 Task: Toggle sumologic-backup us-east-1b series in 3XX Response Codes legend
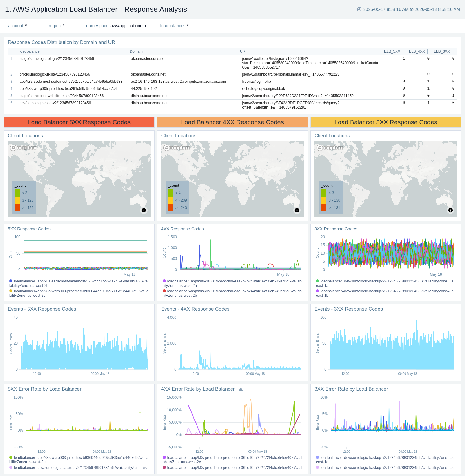385,293
